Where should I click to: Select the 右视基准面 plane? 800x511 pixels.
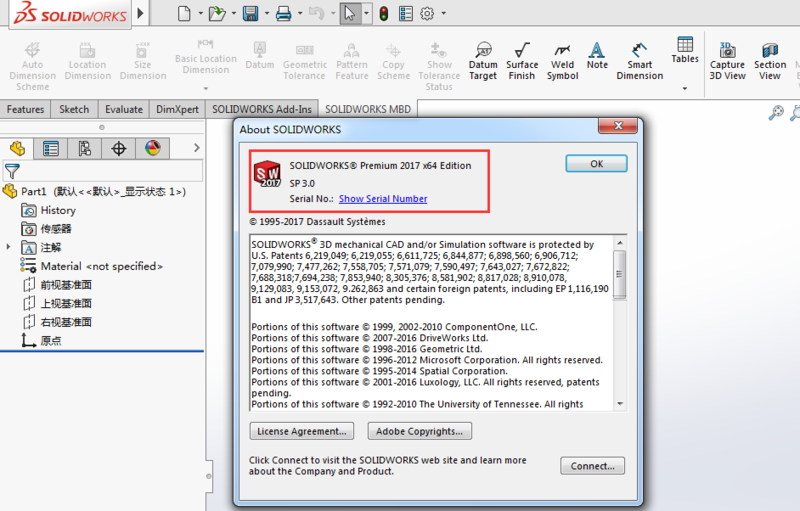point(57,322)
